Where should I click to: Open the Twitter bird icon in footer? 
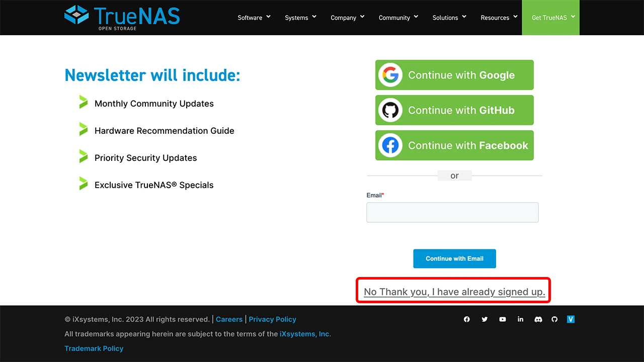[x=485, y=319]
